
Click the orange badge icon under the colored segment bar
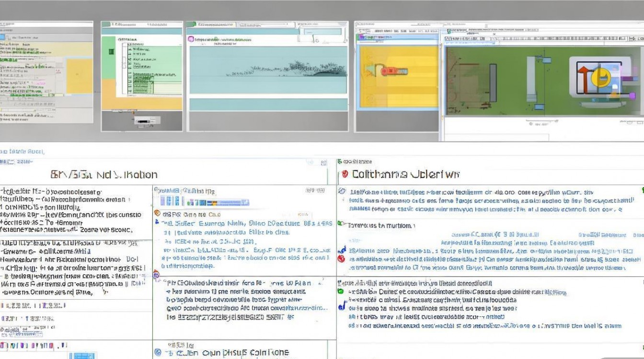(157, 213)
